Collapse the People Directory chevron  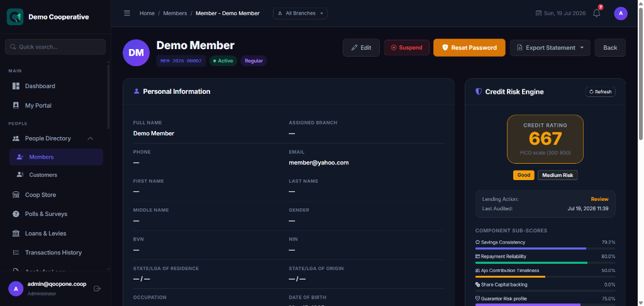click(91, 139)
